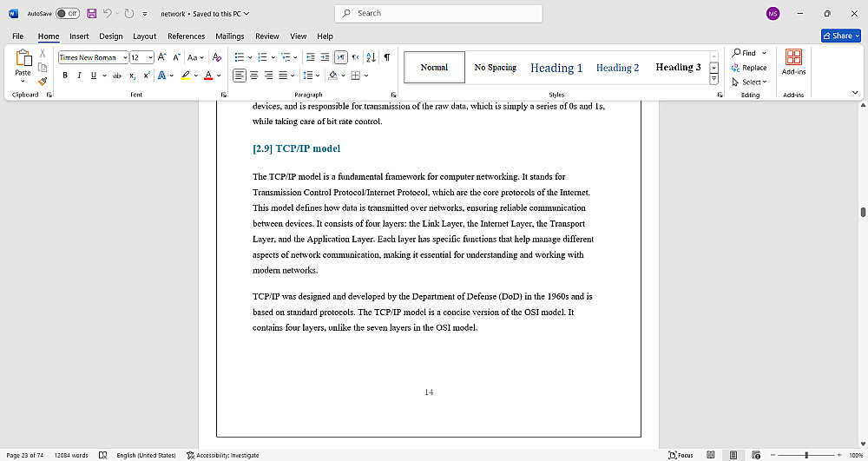Image resolution: width=868 pixels, height=461 pixels.
Task: Toggle Print Layout view button
Action: pos(733,456)
